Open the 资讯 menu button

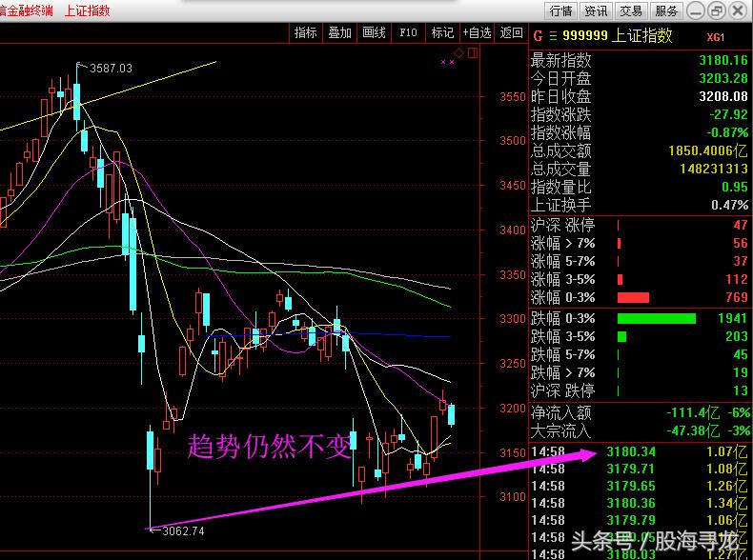coord(596,10)
